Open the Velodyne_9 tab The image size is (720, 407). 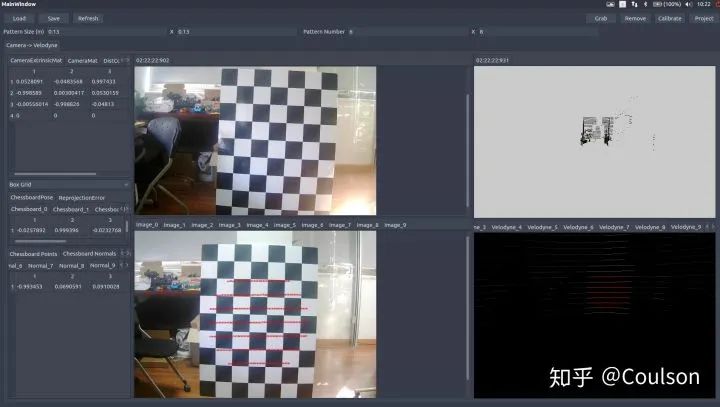point(686,227)
